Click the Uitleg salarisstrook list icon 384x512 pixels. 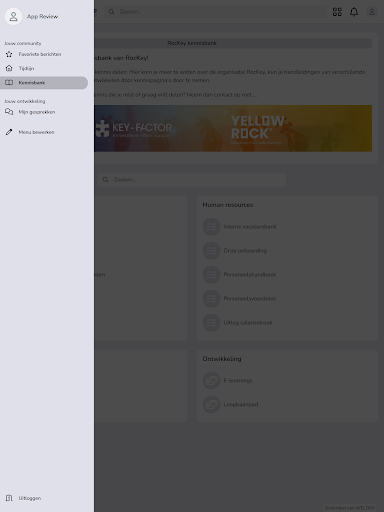click(x=211, y=323)
